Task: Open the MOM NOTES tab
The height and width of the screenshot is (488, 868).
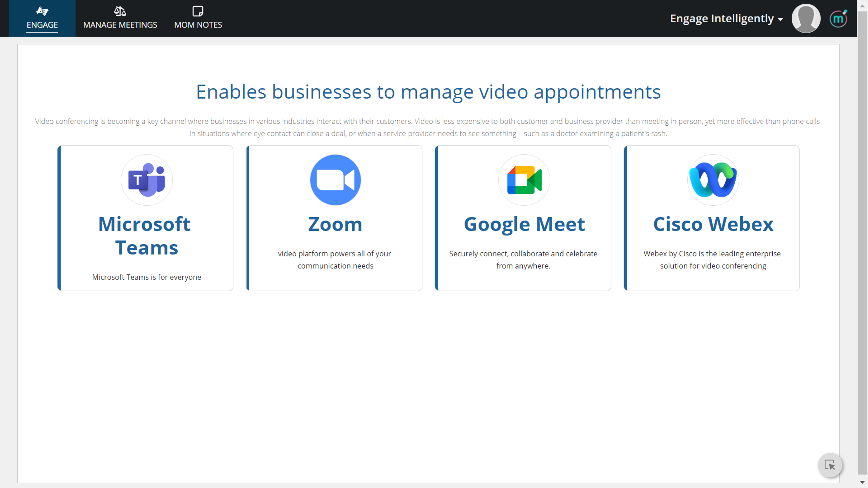Action: click(198, 18)
